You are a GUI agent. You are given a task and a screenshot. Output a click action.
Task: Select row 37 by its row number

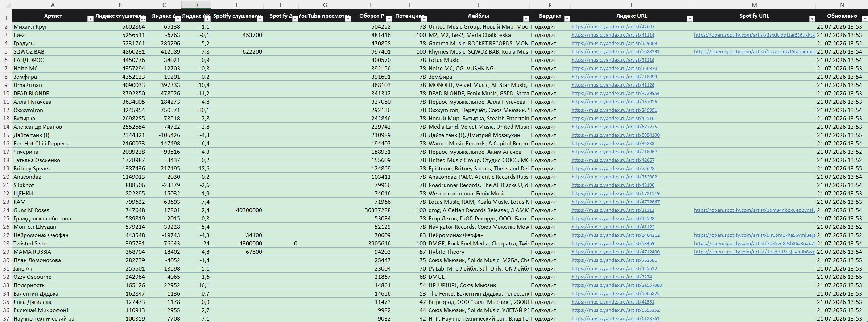tap(6, 318)
